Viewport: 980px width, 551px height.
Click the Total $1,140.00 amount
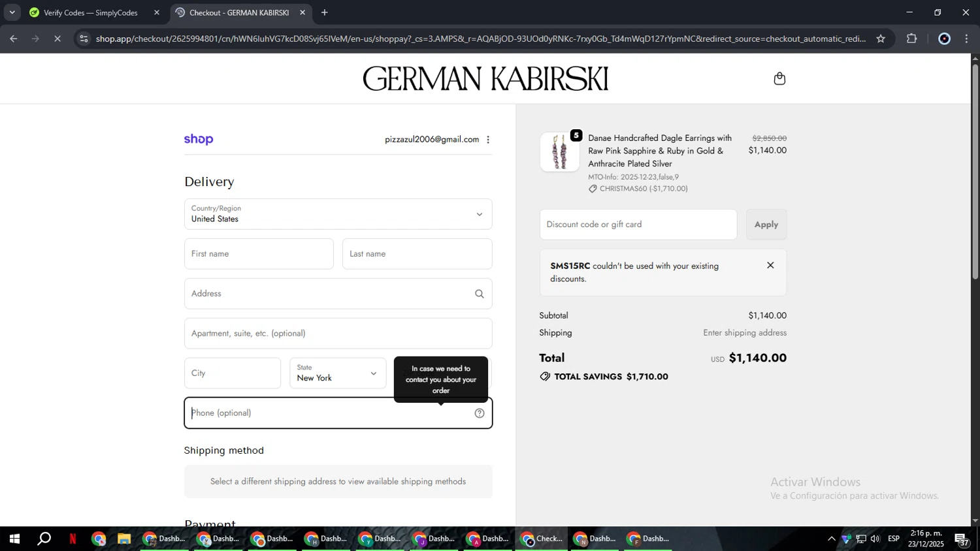(758, 358)
